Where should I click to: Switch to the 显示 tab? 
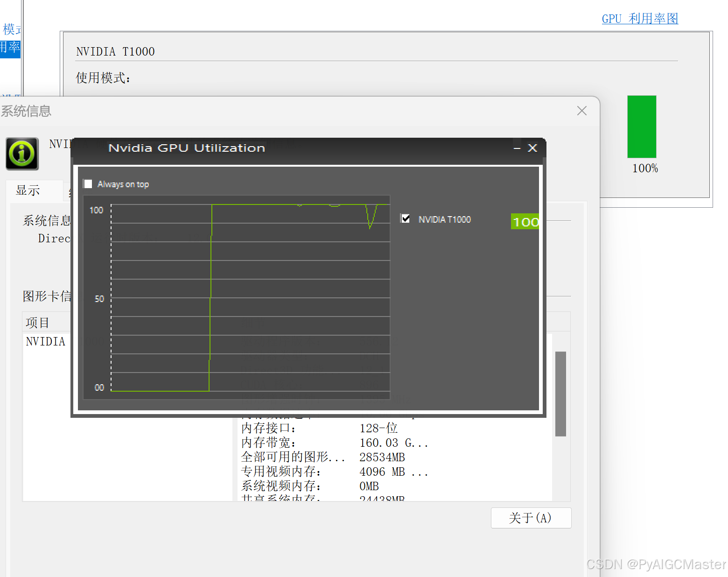pos(28,190)
